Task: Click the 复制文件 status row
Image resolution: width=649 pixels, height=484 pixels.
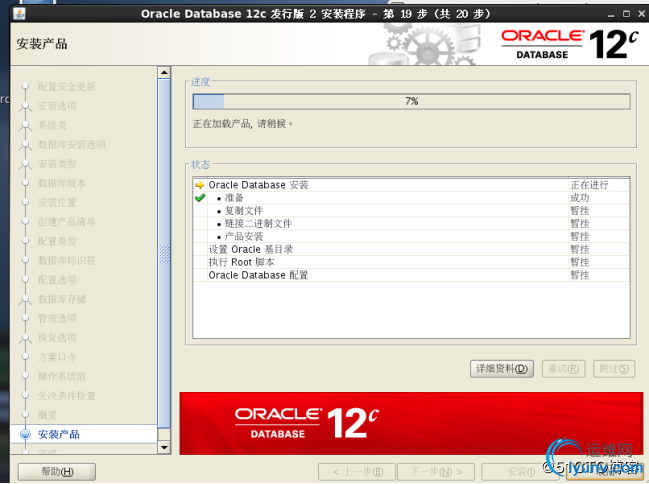Action: [x=411, y=211]
